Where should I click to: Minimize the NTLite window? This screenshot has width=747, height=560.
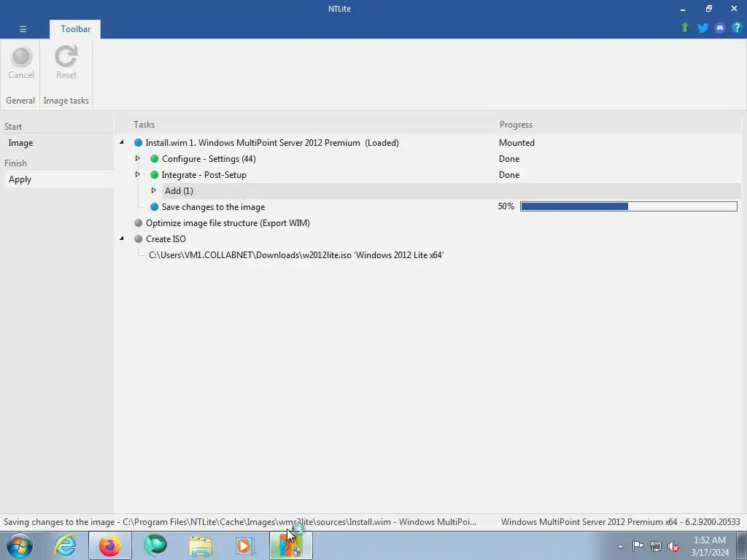click(683, 9)
